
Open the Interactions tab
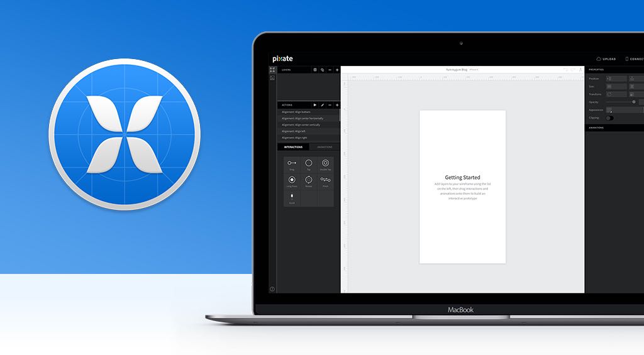click(x=293, y=147)
